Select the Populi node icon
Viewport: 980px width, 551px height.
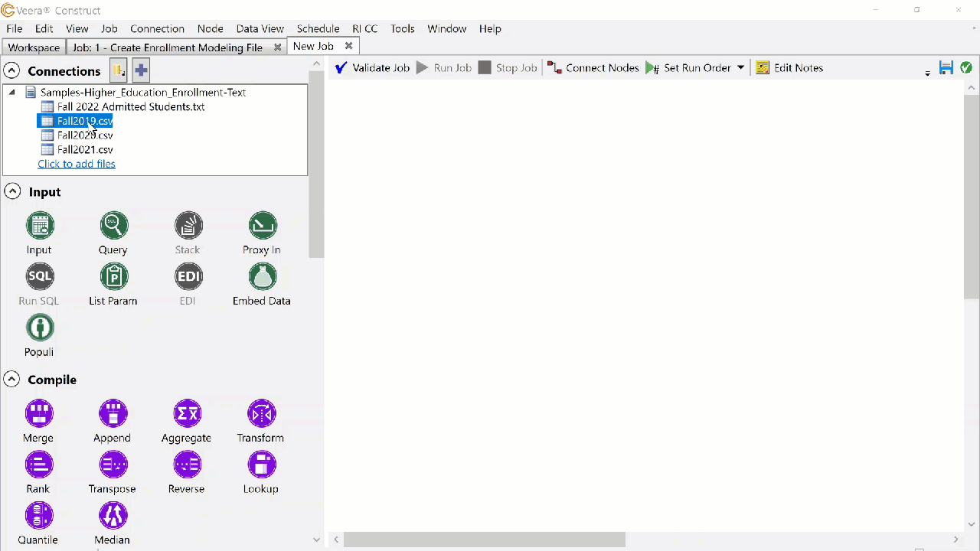point(40,328)
